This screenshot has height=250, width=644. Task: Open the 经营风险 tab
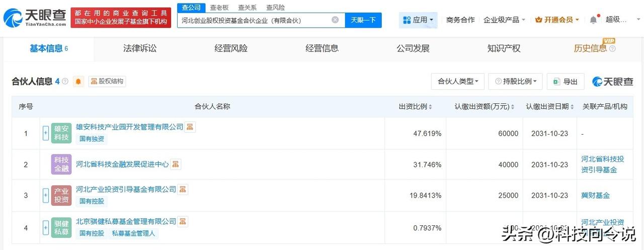coord(231,48)
